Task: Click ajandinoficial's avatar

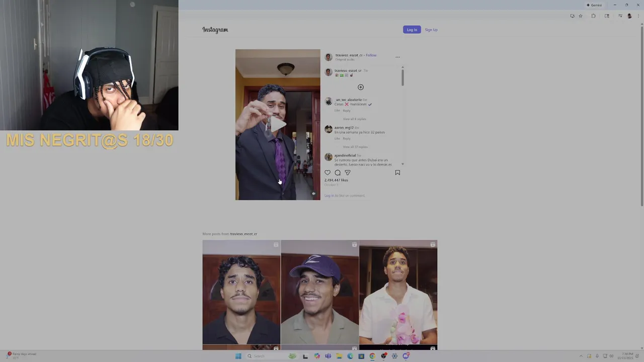Action: [x=329, y=157]
